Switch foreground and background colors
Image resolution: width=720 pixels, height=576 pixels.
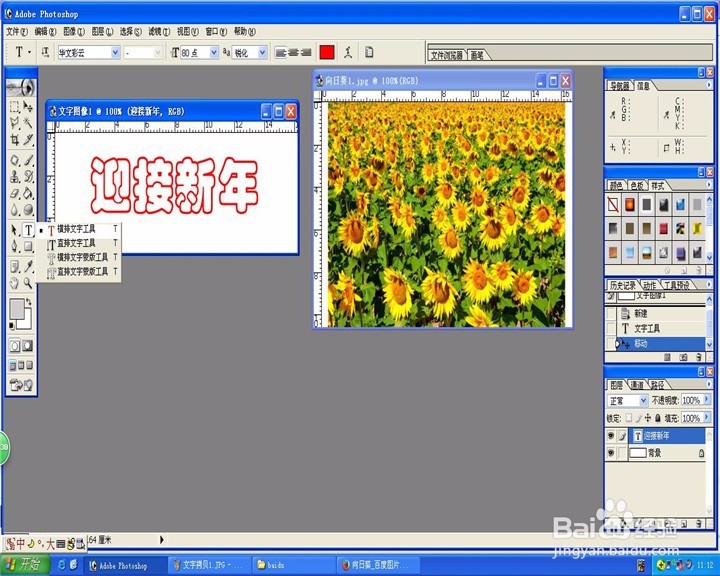29,301
